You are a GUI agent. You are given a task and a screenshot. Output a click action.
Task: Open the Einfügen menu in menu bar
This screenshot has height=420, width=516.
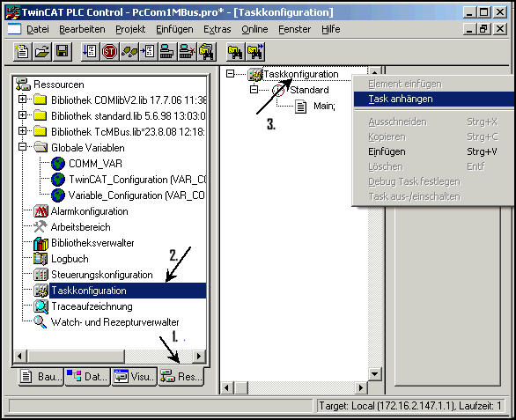[x=174, y=29]
